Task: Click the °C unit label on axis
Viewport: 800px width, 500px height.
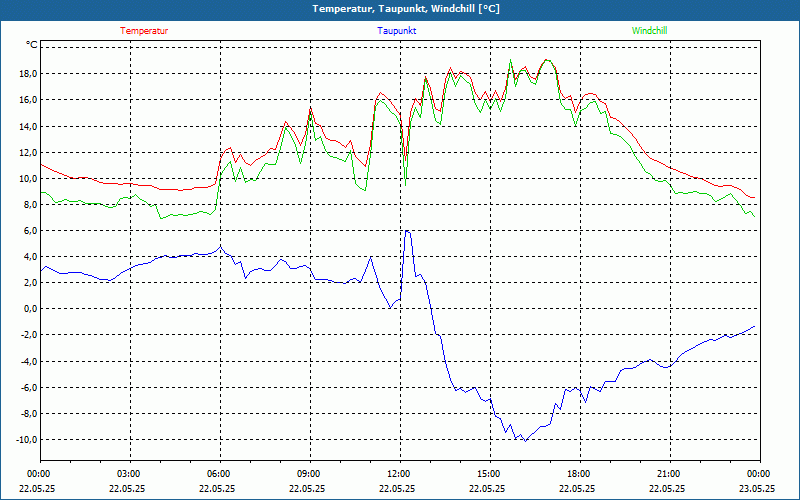Action: click(32, 45)
